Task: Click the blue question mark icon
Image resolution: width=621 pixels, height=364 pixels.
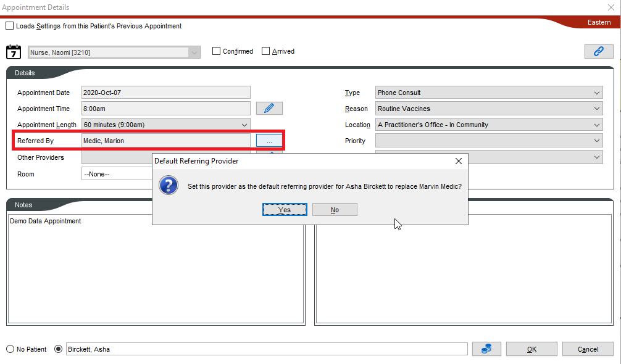Action: click(x=169, y=185)
